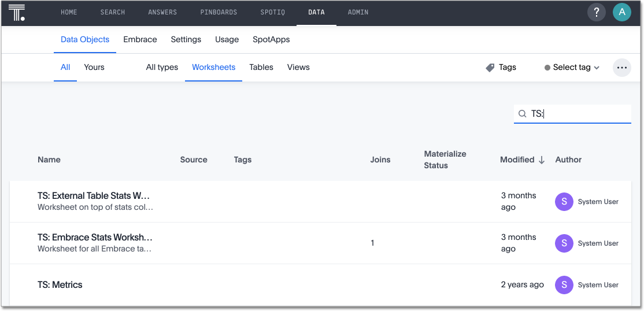
Task: Open the SpotApps tab
Action: 271,39
